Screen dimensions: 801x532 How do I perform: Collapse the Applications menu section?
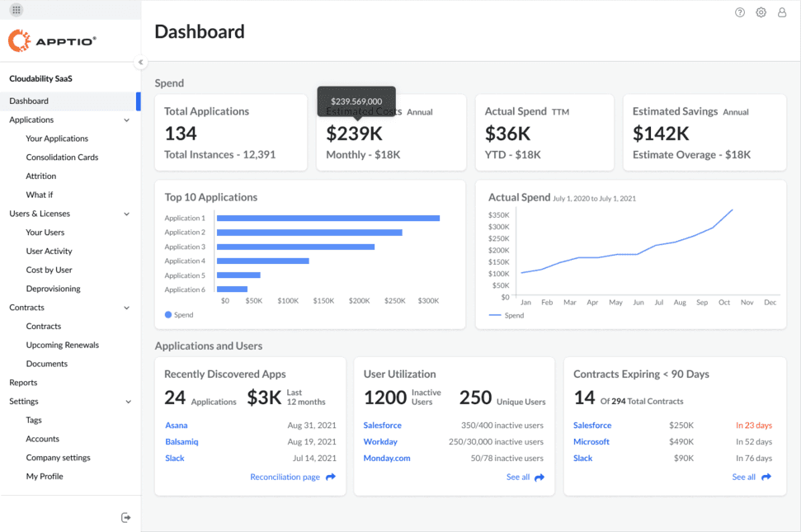tap(127, 120)
